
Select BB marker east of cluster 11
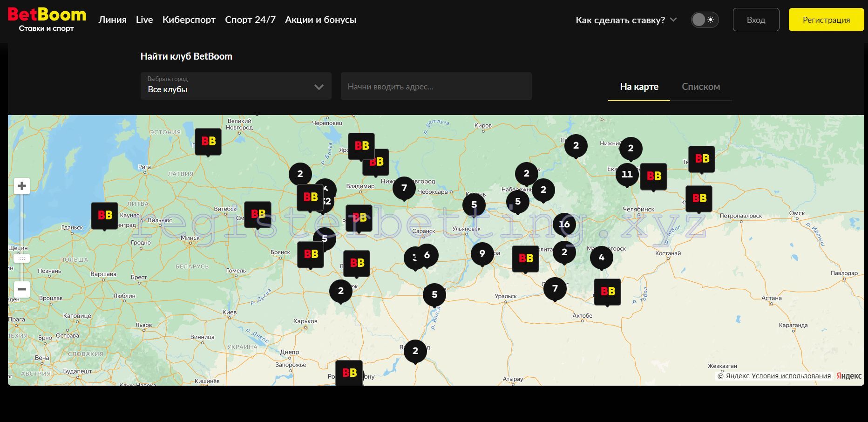(653, 177)
